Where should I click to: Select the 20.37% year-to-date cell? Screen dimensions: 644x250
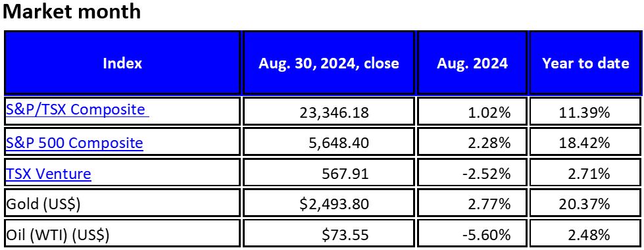(x=585, y=204)
